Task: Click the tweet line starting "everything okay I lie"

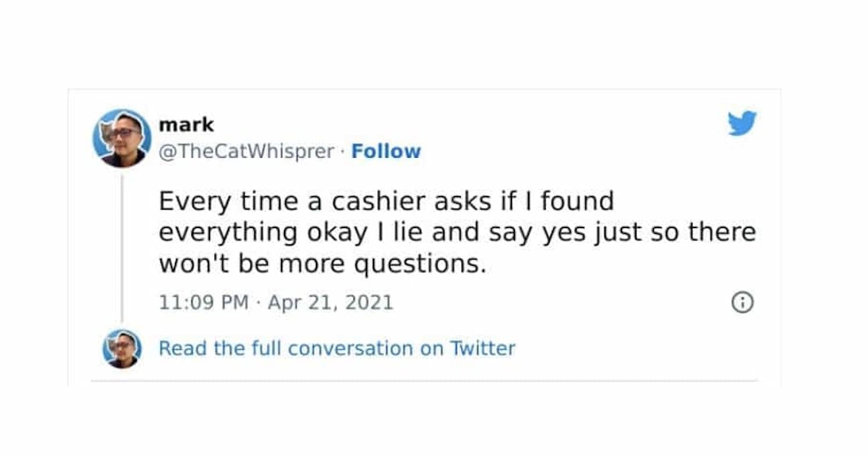Action: (x=457, y=233)
